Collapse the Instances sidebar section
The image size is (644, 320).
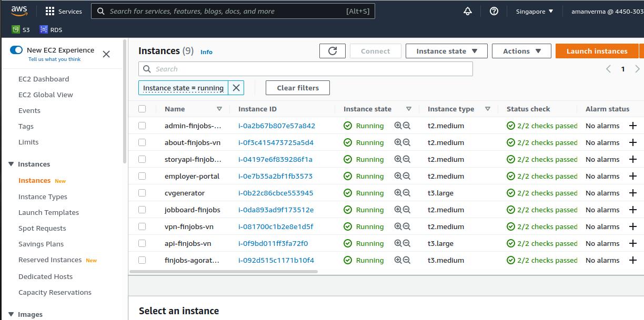click(11, 164)
